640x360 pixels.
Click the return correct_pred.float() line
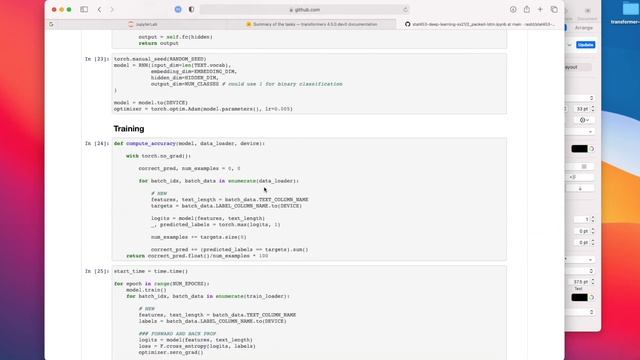pos(197,256)
